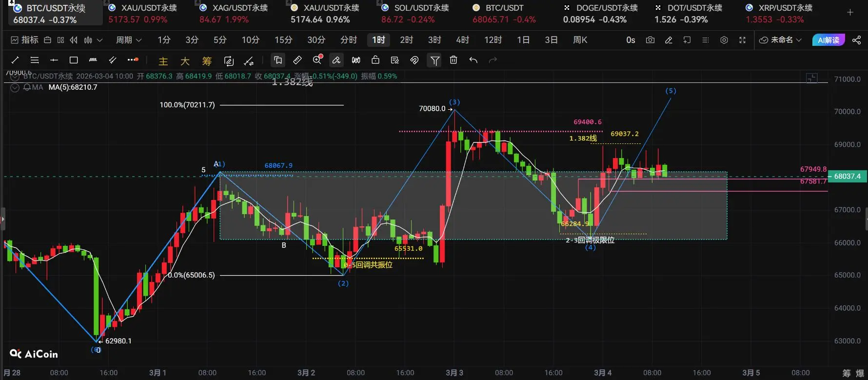Image resolution: width=868 pixels, height=380 pixels.
Task: Click the rewind replay icon
Action: 74,40
